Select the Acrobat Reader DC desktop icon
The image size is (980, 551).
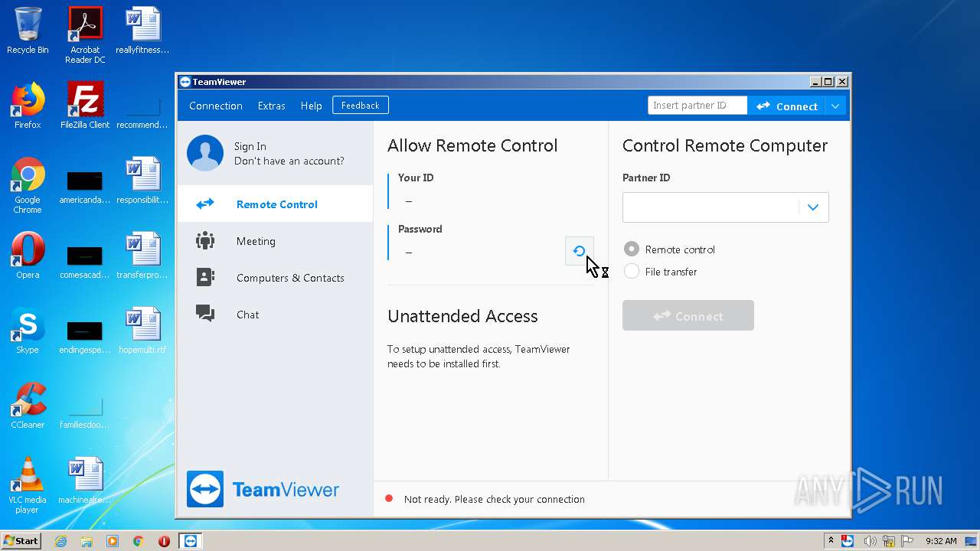click(85, 36)
